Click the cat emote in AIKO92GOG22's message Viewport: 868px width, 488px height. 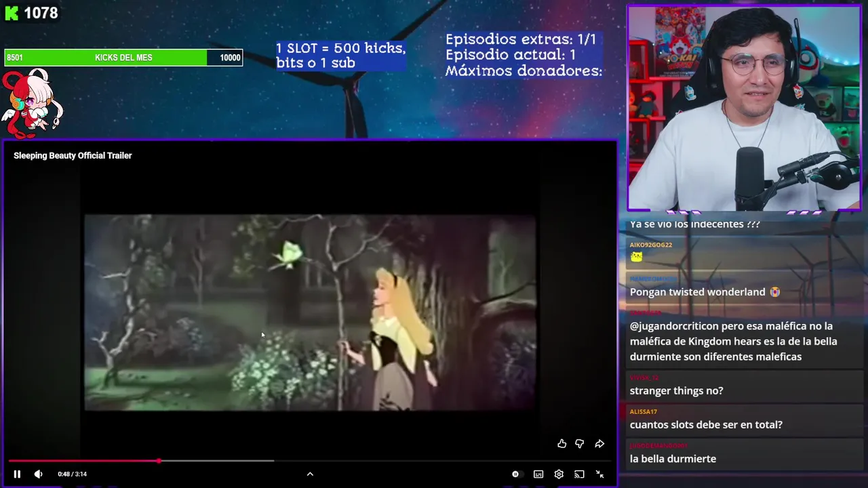[636, 256]
